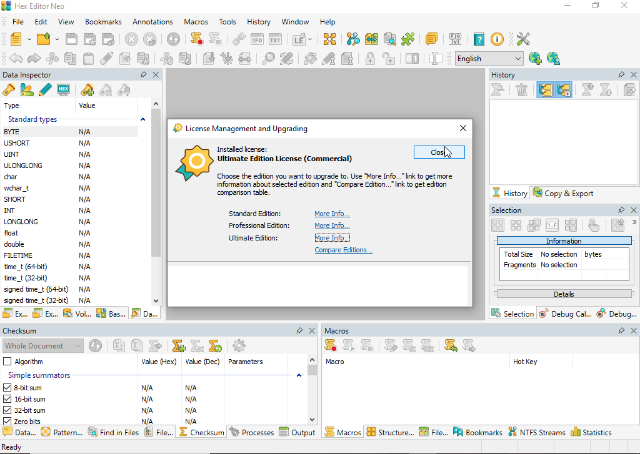
Task: Click the license badge icon in dialog
Action: coord(195,162)
